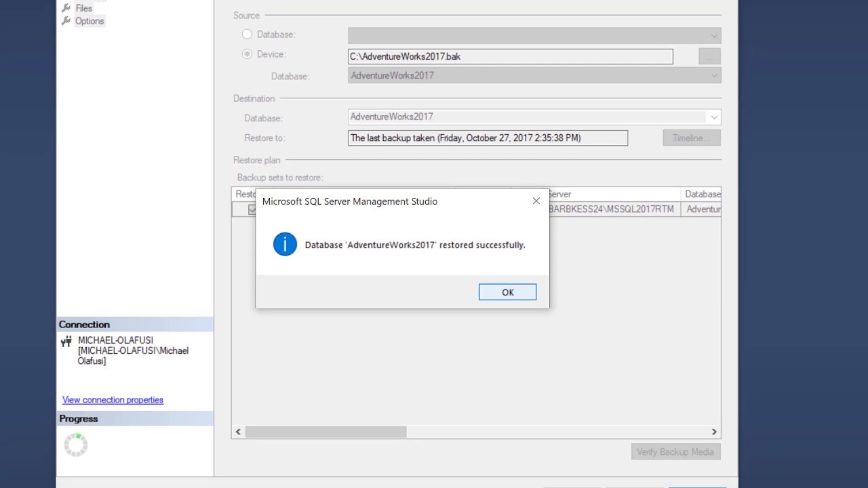The width and height of the screenshot is (868, 488).
Task: Click the horizontal scrollbar thumb in backup grid
Action: click(325, 432)
